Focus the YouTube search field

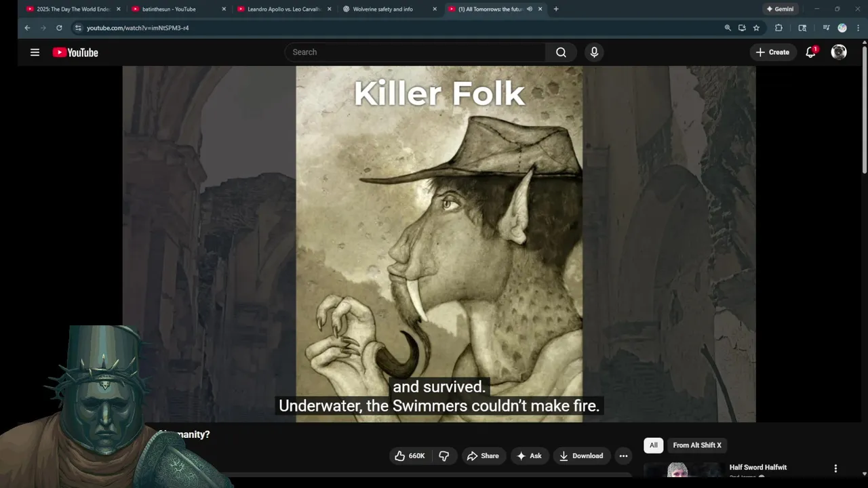point(415,52)
